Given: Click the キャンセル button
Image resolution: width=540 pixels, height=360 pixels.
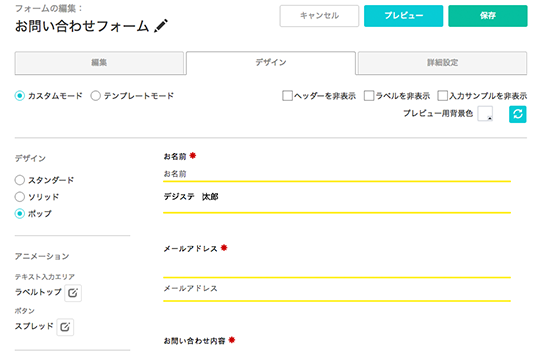Looking at the screenshot, I should tap(319, 16).
